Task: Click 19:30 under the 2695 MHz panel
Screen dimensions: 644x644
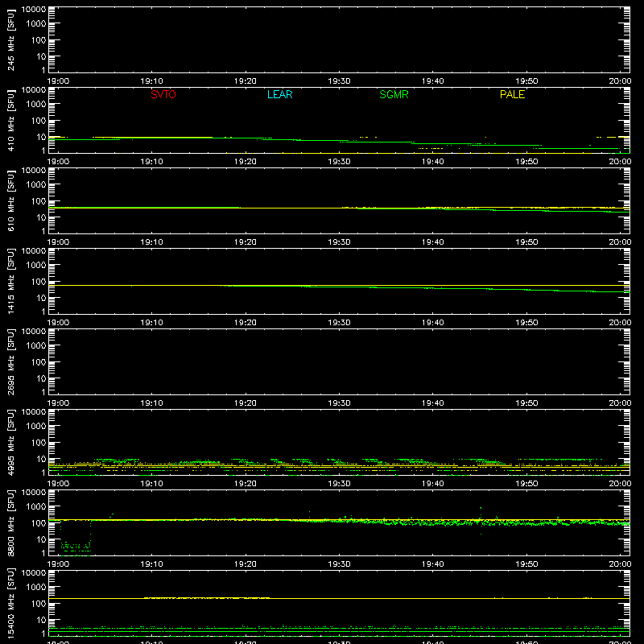Action: tap(339, 403)
